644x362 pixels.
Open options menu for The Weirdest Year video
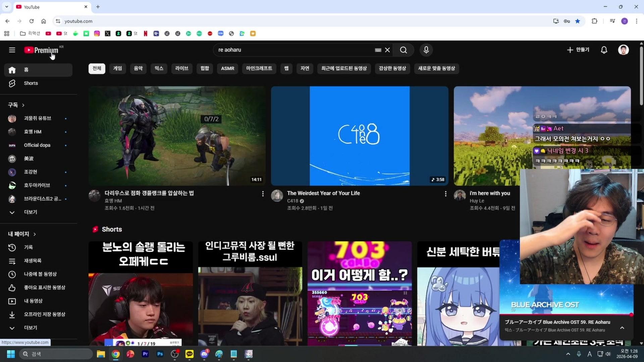click(x=445, y=193)
